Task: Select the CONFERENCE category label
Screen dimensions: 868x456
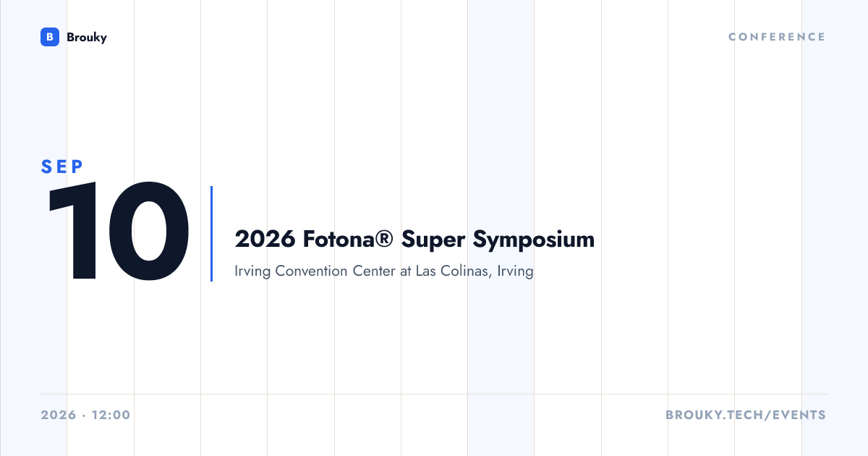Action: 777,37
